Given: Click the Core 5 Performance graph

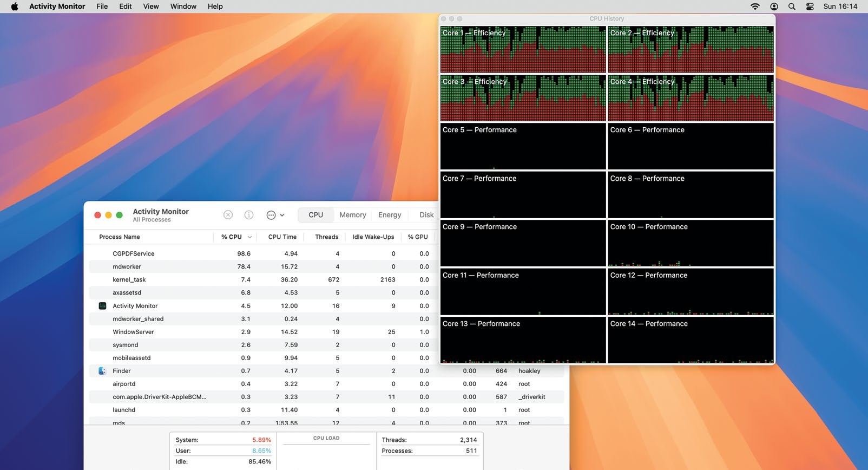Looking at the screenshot, I should (x=523, y=146).
